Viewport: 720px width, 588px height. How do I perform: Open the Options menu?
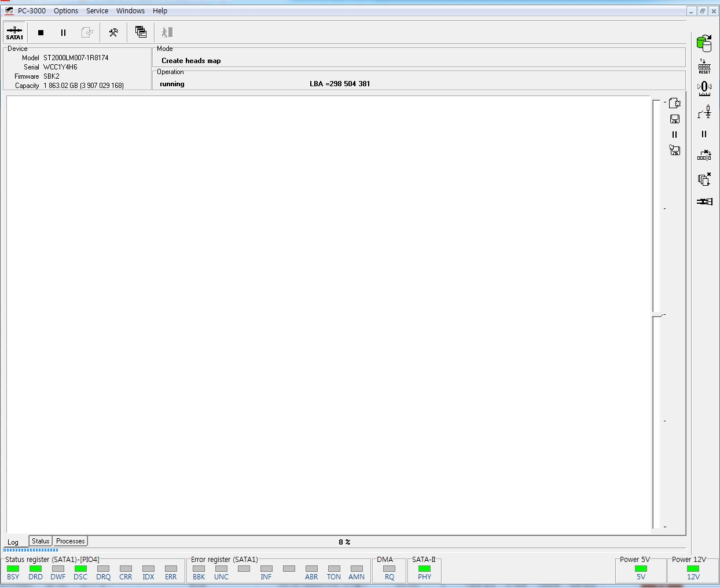pyautogui.click(x=66, y=11)
